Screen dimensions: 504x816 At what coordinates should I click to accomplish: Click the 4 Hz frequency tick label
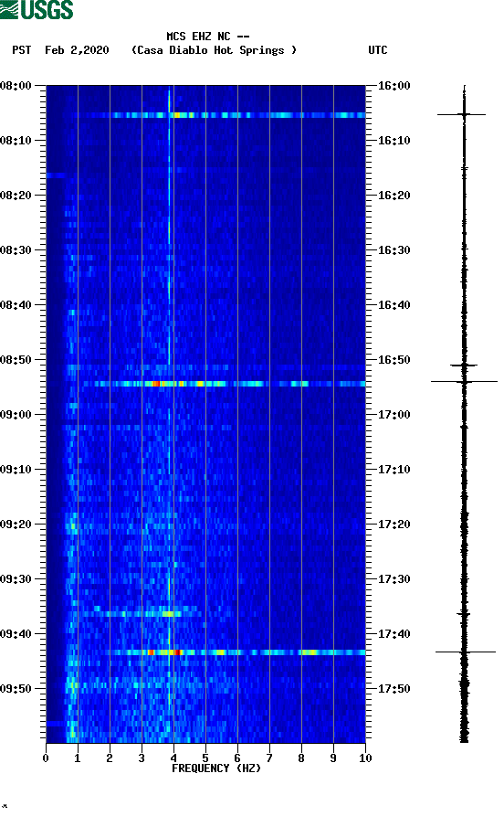point(173,758)
